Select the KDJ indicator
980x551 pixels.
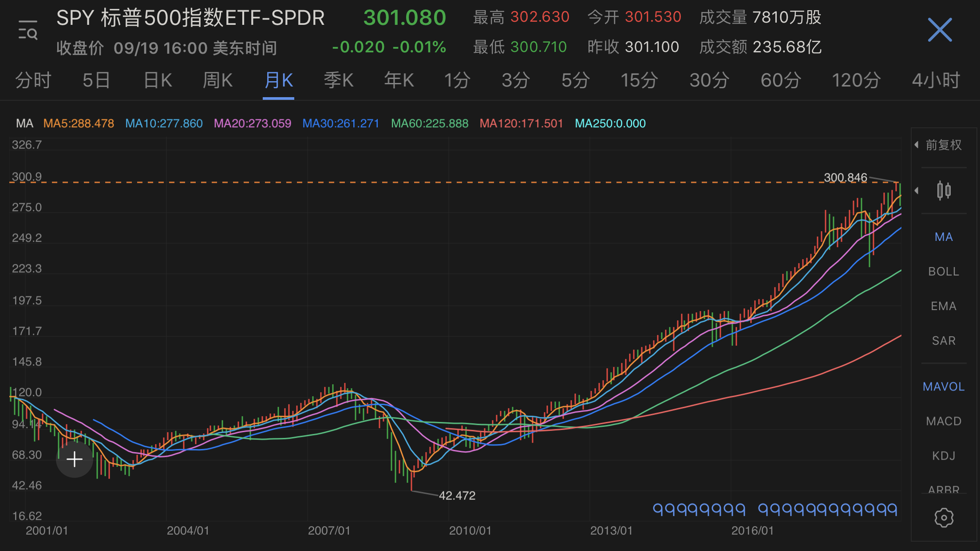click(944, 456)
